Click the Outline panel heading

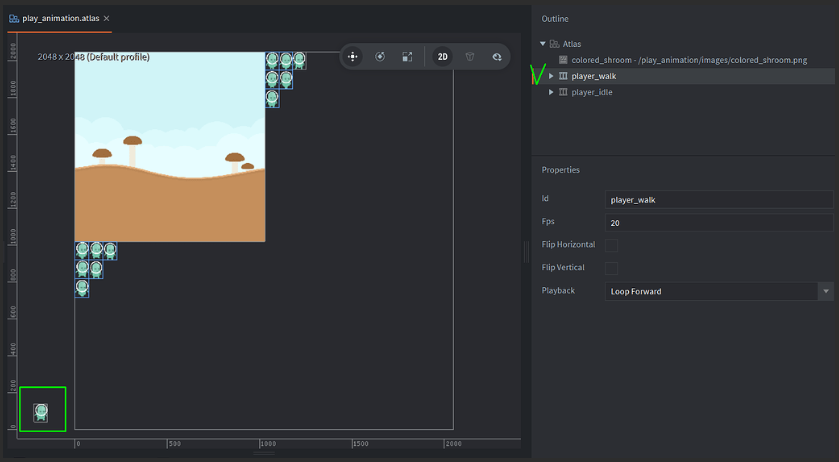tap(555, 19)
